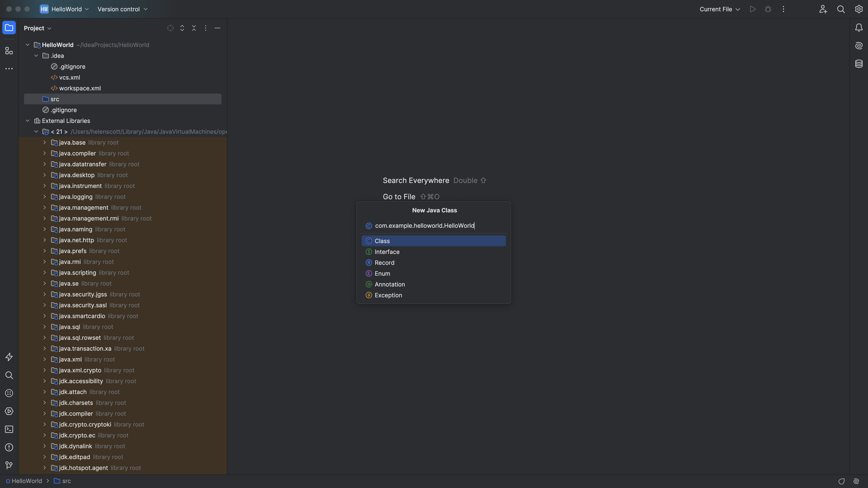Select Record in the class type list

click(384, 263)
